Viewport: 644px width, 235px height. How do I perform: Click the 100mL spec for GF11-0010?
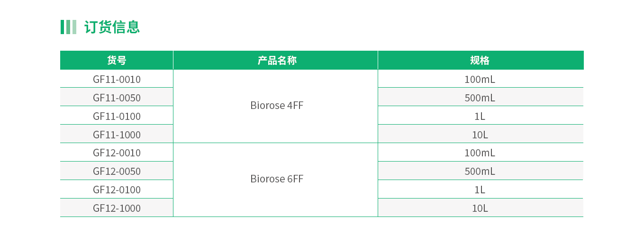481,79
